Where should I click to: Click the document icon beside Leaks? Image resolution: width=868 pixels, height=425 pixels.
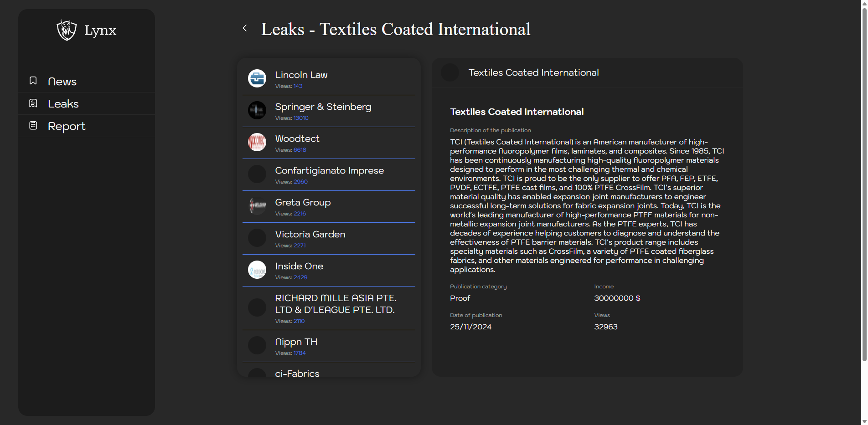[33, 103]
